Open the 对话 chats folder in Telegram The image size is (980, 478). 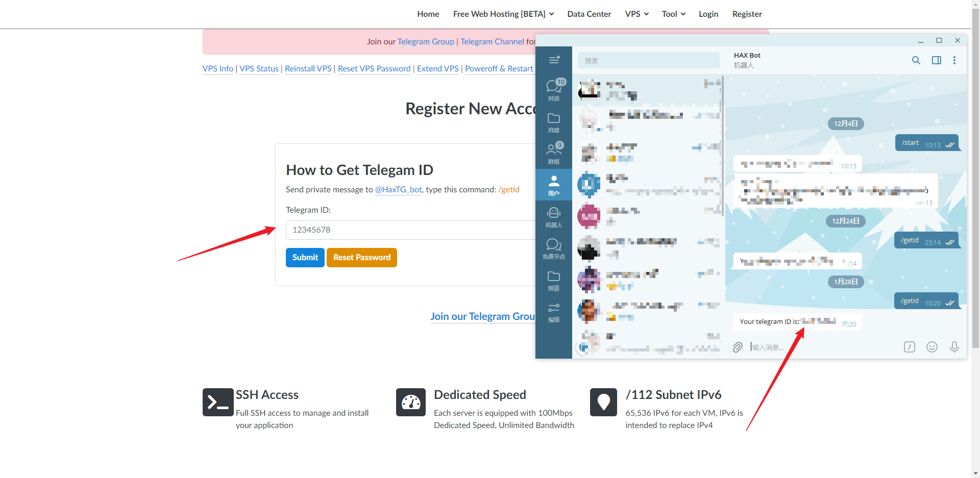pos(554,90)
